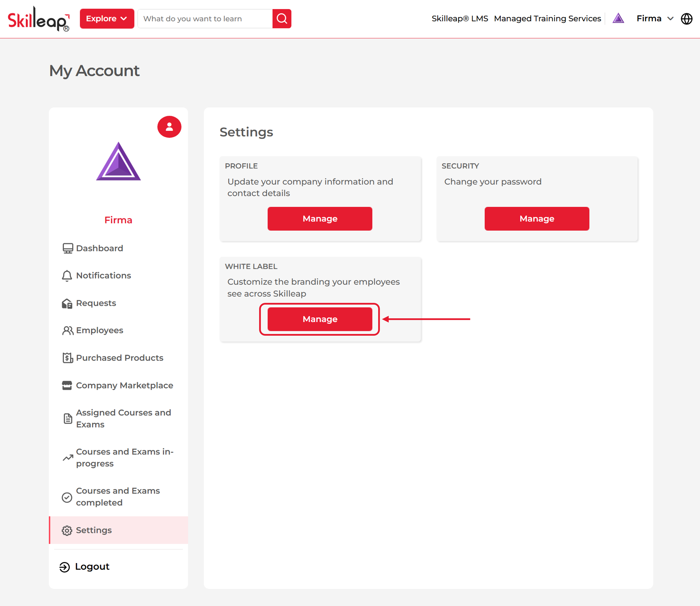Click 'Update your company information' description
This screenshot has height=606, width=700.
point(310,187)
